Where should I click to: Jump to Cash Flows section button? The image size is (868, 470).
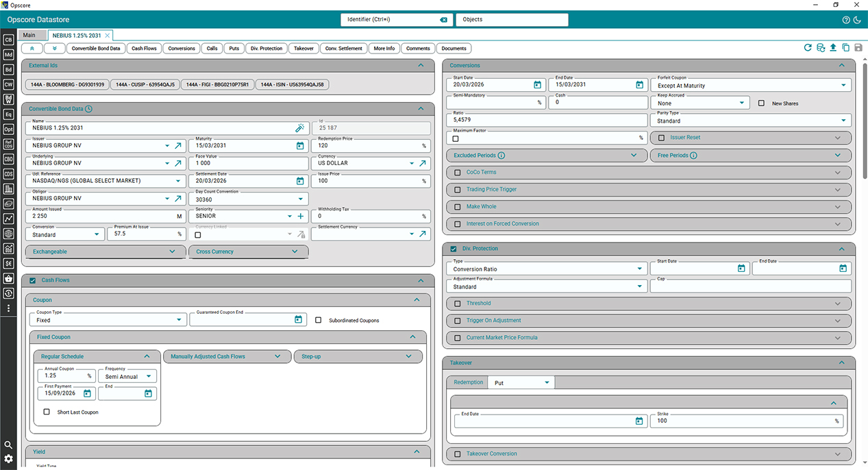click(144, 49)
